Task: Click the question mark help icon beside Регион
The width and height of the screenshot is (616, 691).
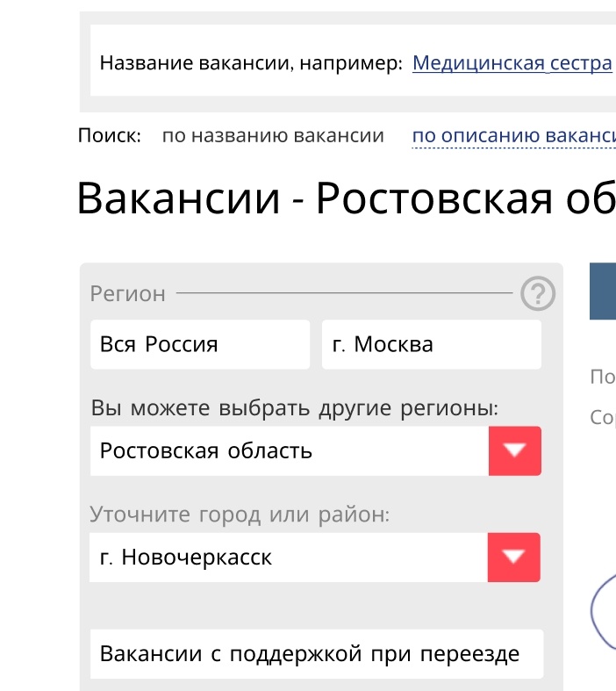Action: [538, 294]
